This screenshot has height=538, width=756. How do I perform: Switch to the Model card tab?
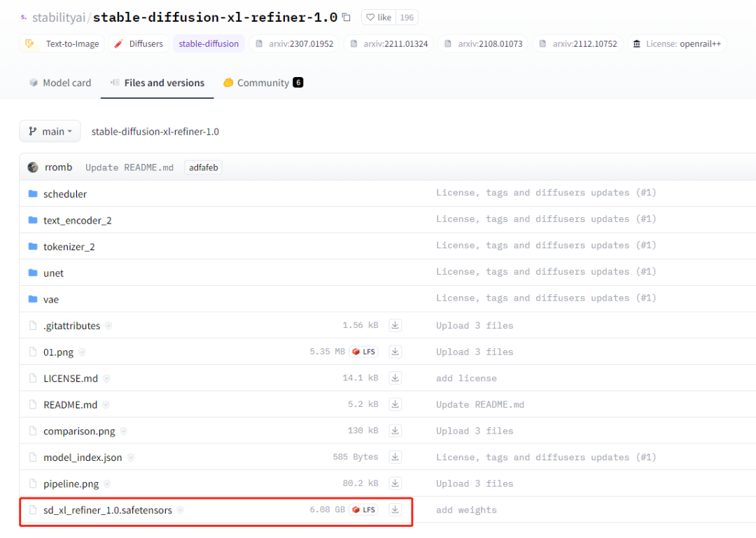coord(60,83)
